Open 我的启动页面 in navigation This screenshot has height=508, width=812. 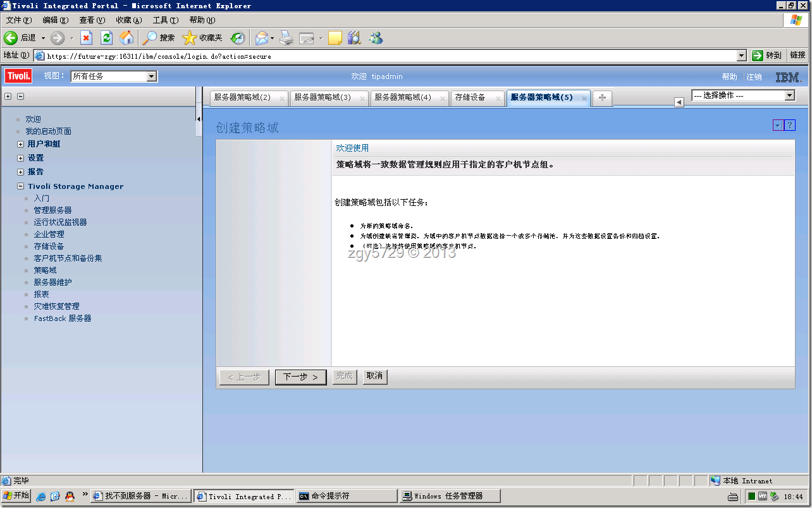tap(48, 131)
